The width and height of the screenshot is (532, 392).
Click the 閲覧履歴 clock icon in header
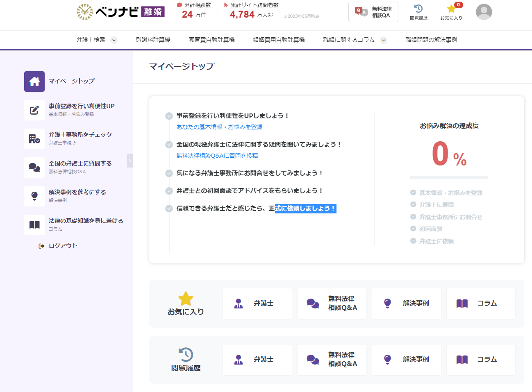pyautogui.click(x=418, y=9)
